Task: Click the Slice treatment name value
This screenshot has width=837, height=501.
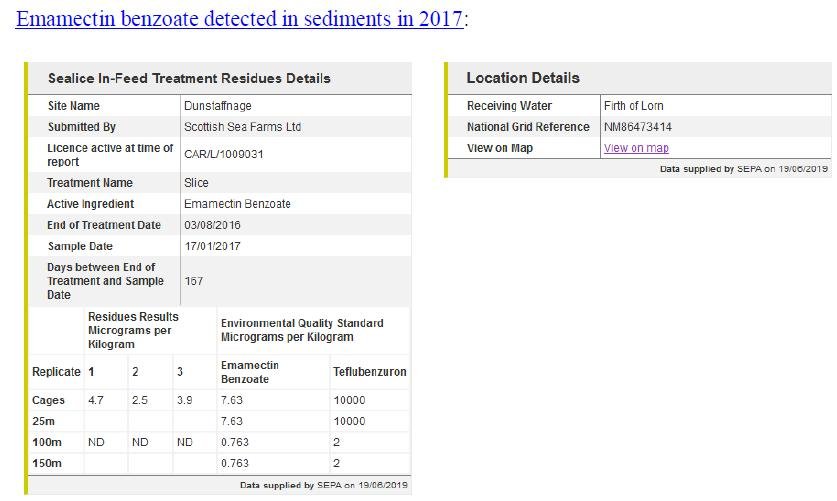Action: tap(196, 183)
